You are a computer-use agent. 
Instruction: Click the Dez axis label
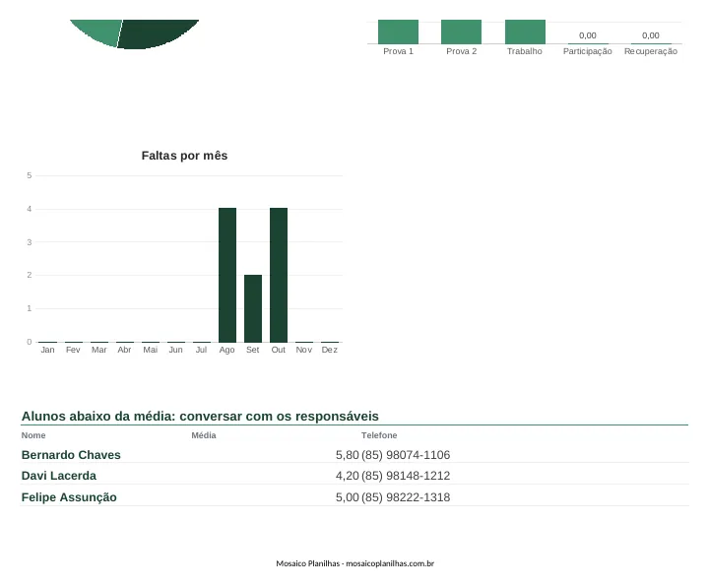(x=330, y=350)
